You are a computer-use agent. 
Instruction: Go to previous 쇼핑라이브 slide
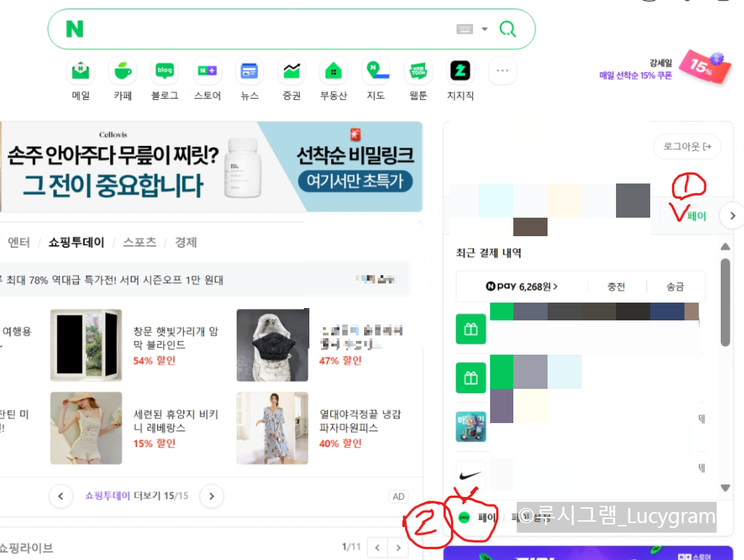377,548
